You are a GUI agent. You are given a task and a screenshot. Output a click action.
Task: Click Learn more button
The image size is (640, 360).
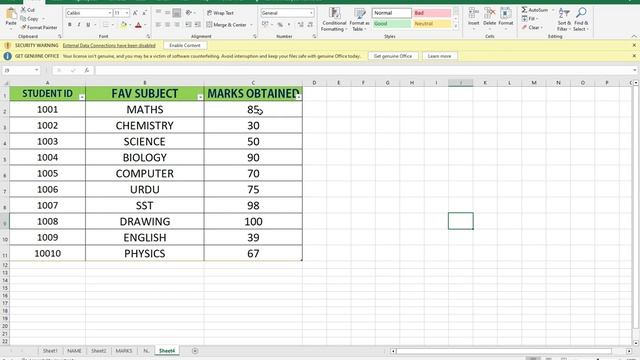coord(439,56)
